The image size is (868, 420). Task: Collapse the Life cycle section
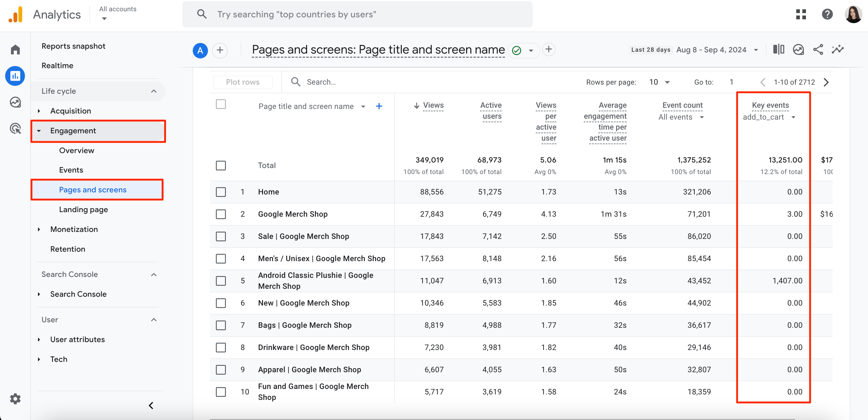pyautogui.click(x=154, y=91)
